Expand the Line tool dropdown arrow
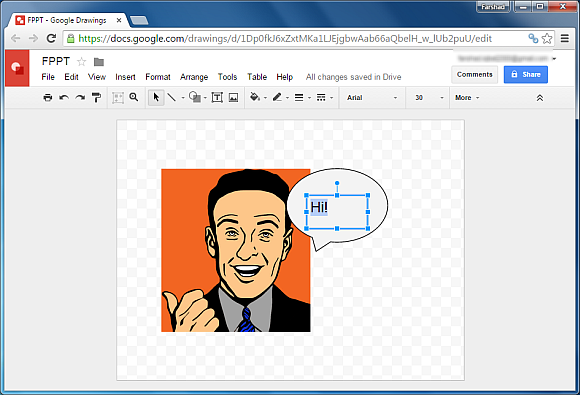Viewport: 580px width, 395px height. (x=183, y=98)
